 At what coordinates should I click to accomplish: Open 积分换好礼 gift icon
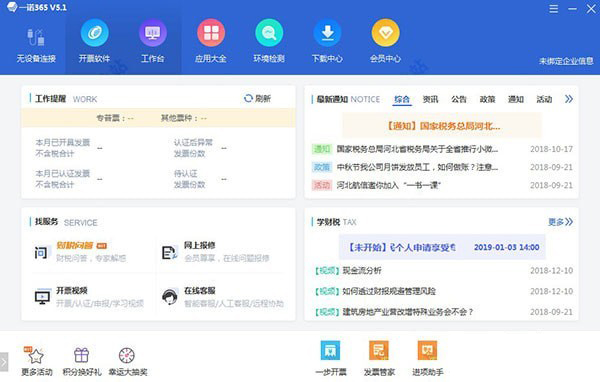[82, 355]
